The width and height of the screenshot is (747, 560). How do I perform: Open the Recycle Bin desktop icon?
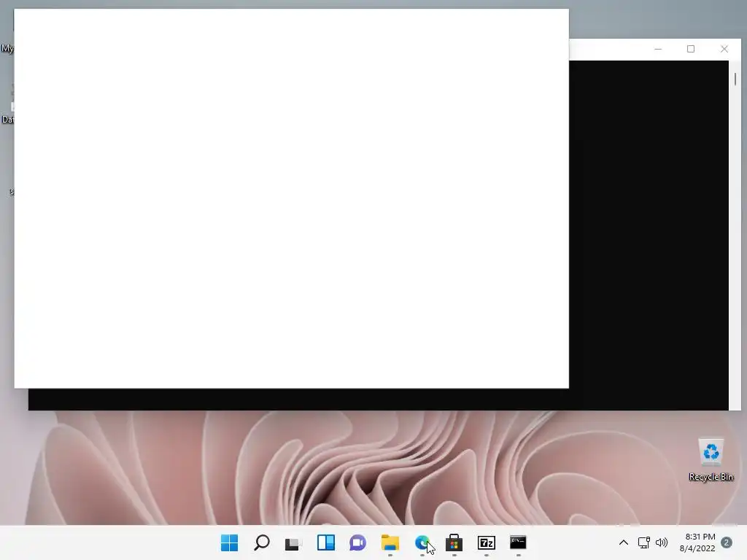(711, 460)
